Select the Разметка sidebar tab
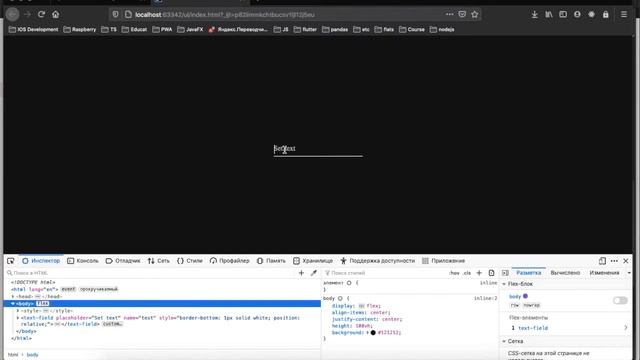 [x=529, y=273]
